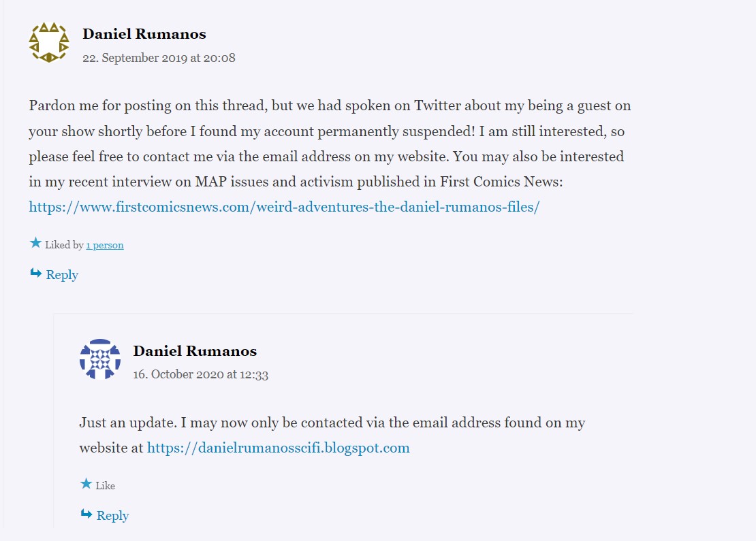
Task: Click the paragraph starting 'Pardon me for posting'
Action: 330,156
